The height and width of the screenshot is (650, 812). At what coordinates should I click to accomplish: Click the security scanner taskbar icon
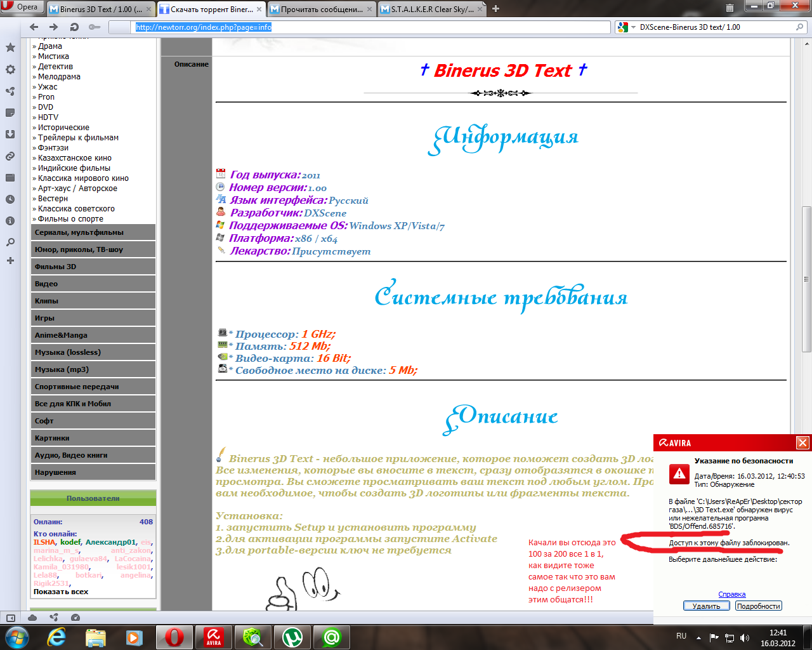pyautogui.click(x=253, y=637)
